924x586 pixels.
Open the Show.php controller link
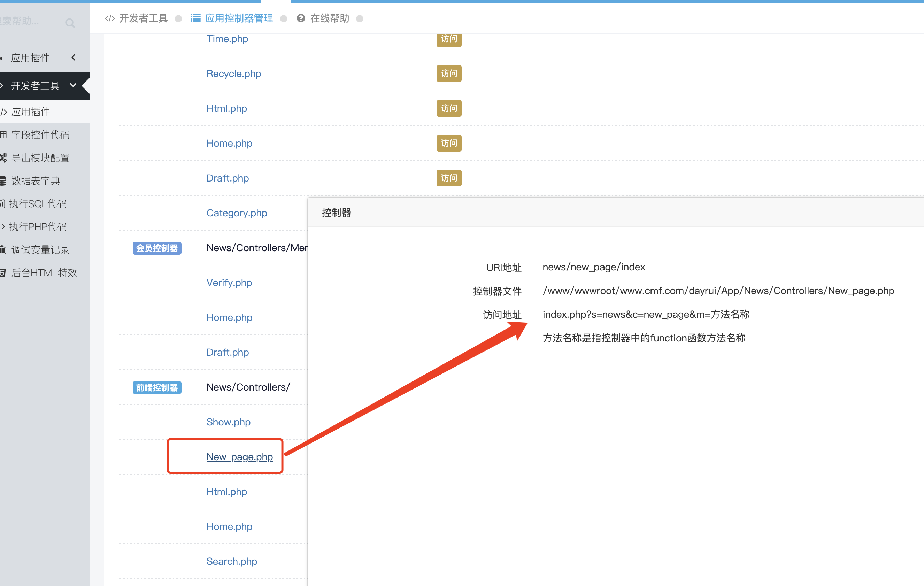tap(228, 422)
